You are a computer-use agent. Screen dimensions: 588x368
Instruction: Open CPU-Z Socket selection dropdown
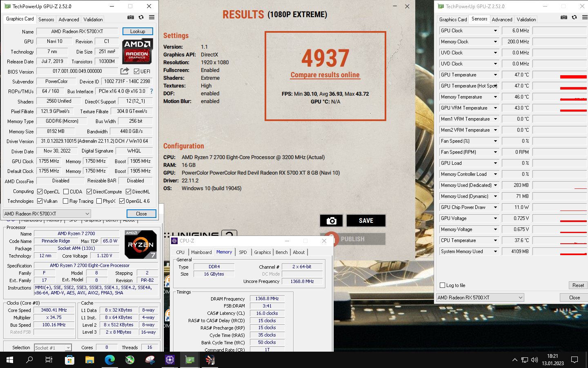pos(53,348)
